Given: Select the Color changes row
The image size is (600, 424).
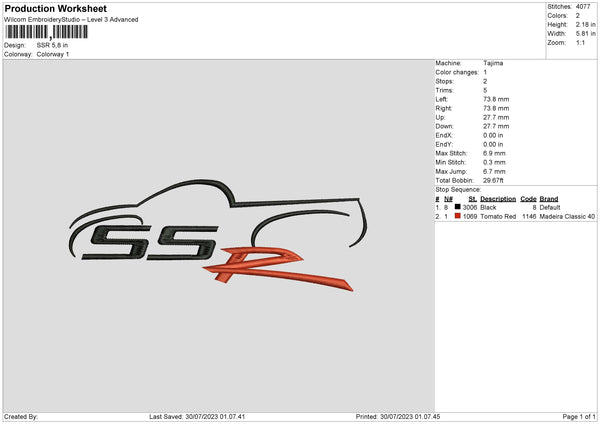Looking at the screenshot, I should coord(461,72).
